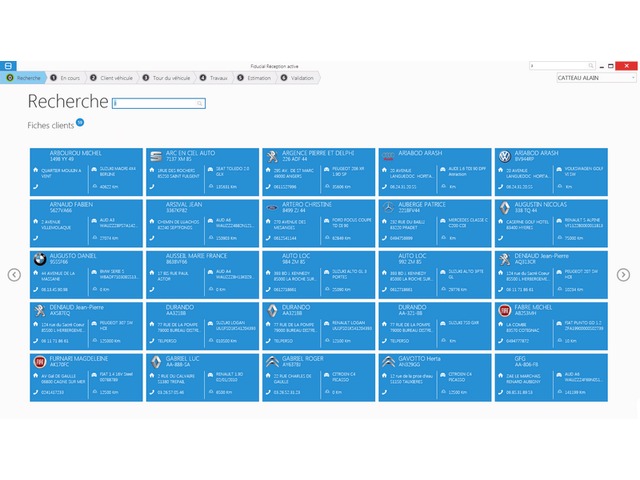The height and width of the screenshot is (480, 640).
Task: Click Citroen logo on GABRIEL ROGER card
Action: tap(272, 361)
